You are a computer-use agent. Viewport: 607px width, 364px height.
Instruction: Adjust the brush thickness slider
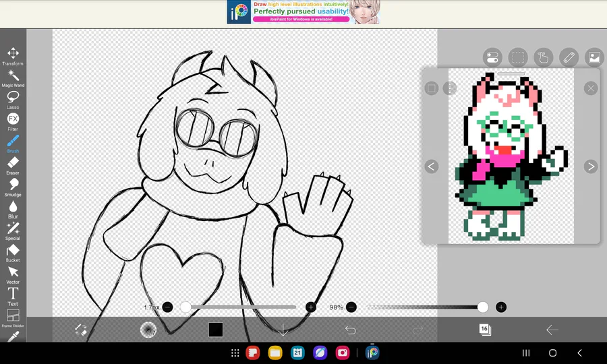(239, 307)
